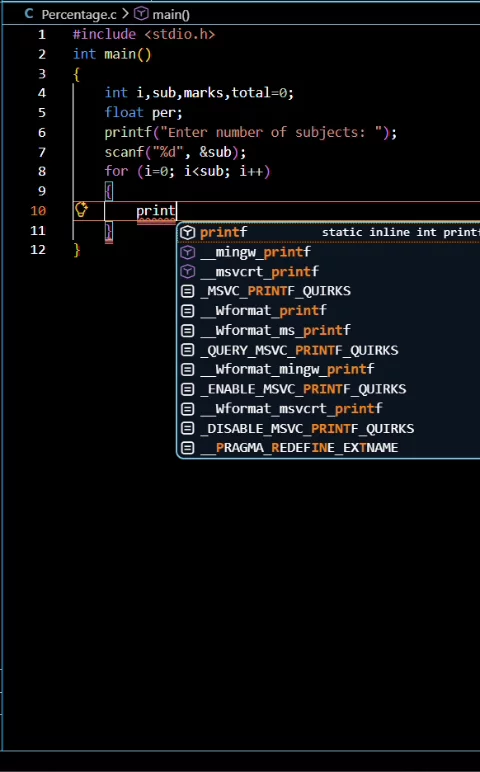Image resolution: width=480 pixels, height=772 pixels.
Task: Click the lightbulb quick-fix icon on line 10
Action: tap(81, 210)
